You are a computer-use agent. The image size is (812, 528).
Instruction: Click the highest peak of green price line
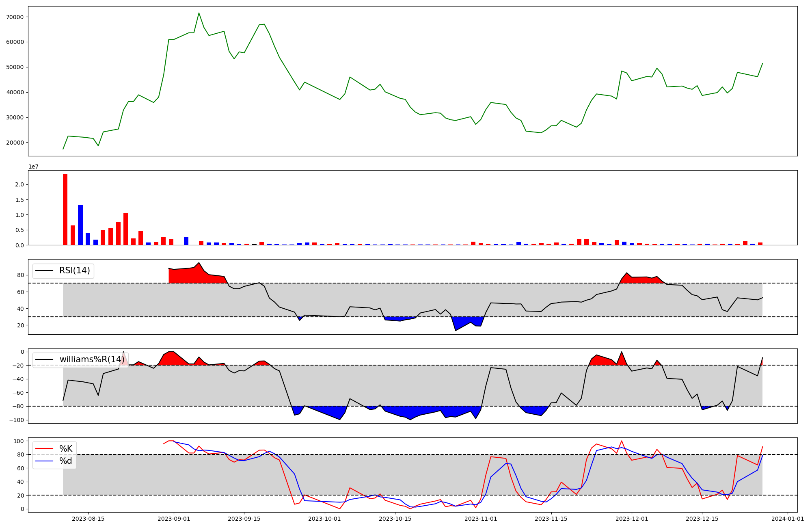(x=199, y=13)
